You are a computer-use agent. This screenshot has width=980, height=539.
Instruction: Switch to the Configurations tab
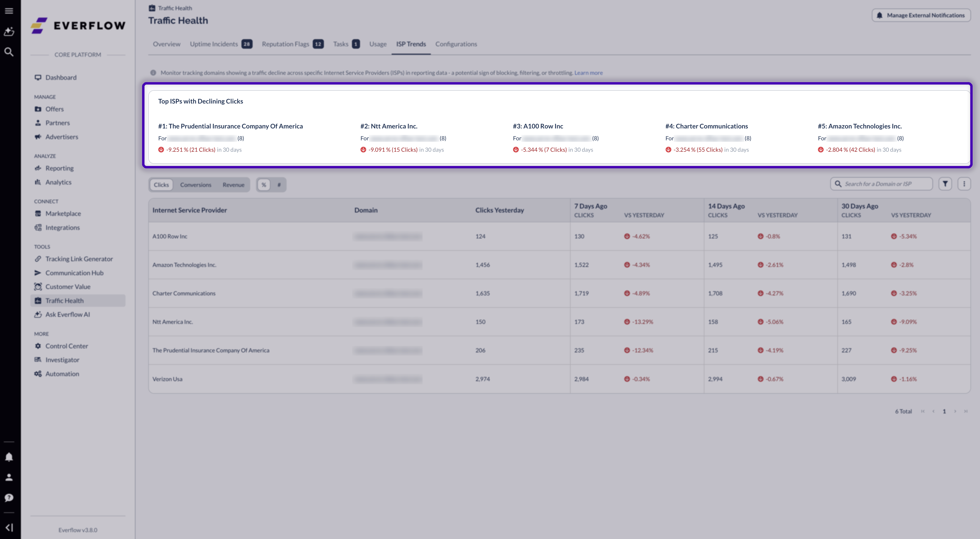click(456, 44)
